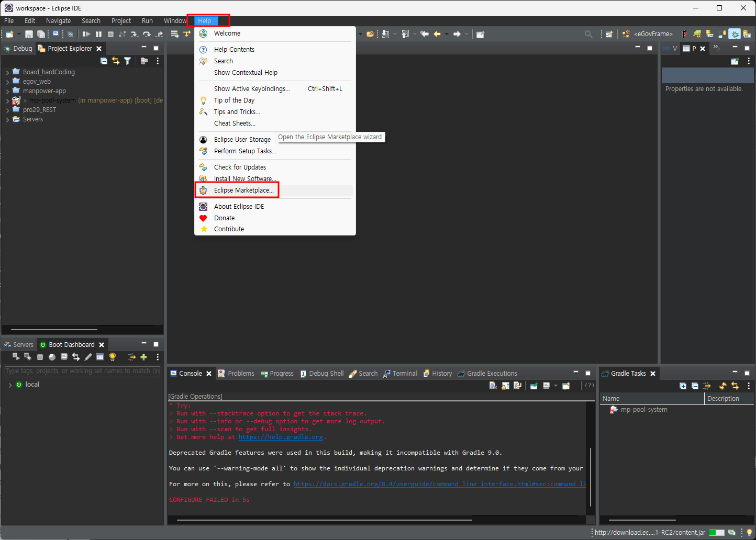Open the File menu
756x540 pixels.
click(x=9, y=21)
